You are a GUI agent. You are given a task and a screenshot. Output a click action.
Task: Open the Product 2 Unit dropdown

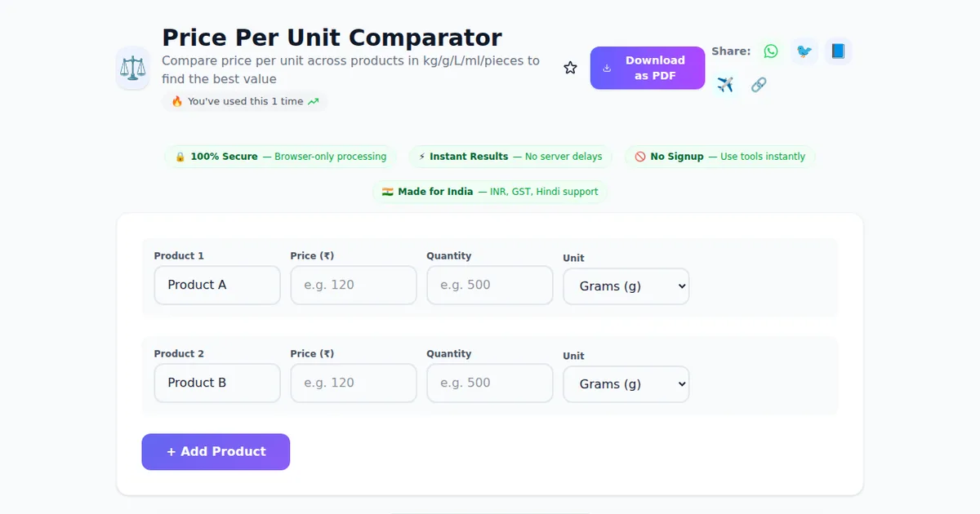(x=626, y=384)
